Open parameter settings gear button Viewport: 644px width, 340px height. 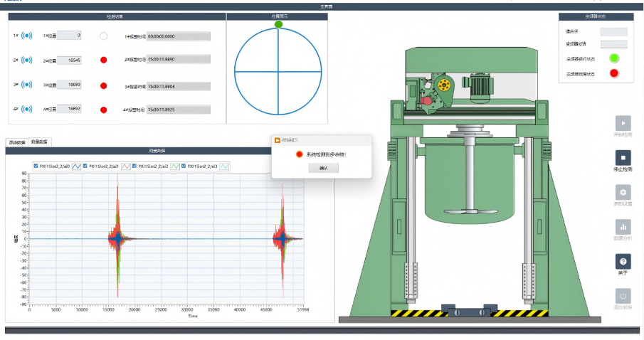pos(623,192)
